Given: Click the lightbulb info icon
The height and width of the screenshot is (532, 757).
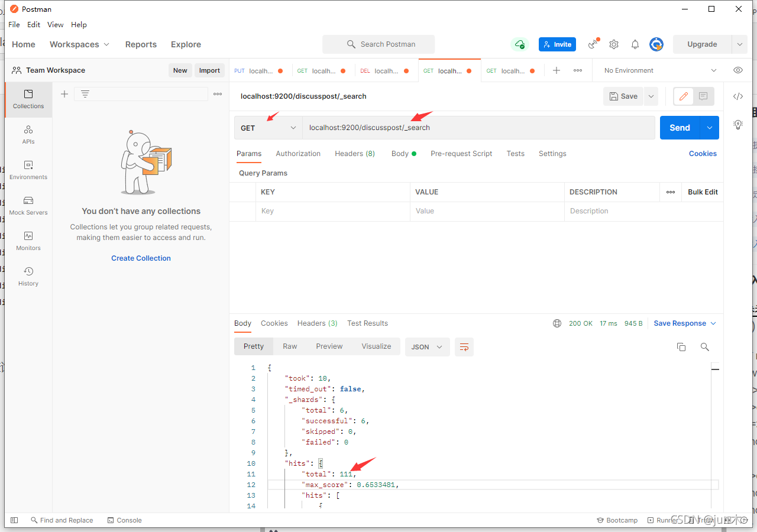Looking at the screenshot, I should click(x=738, y=125).
